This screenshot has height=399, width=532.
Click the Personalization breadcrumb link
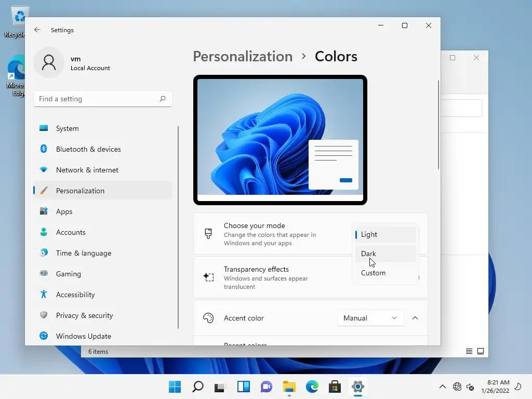243,56
